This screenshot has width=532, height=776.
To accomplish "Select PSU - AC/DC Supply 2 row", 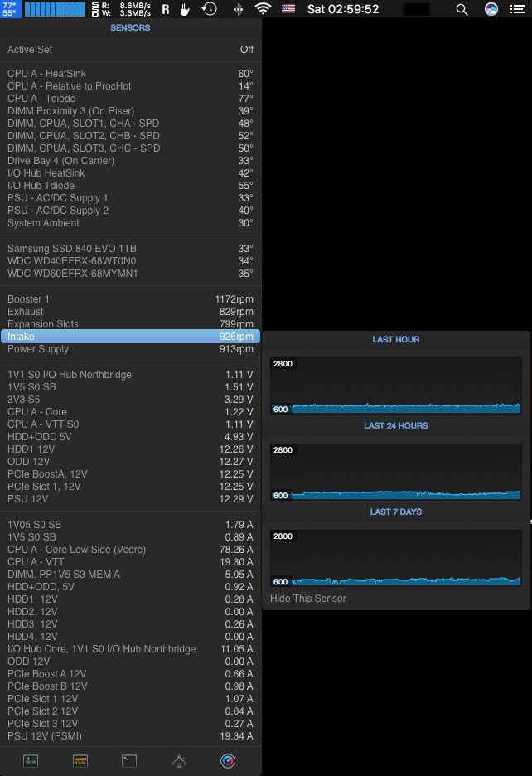I will click(131, 211).
